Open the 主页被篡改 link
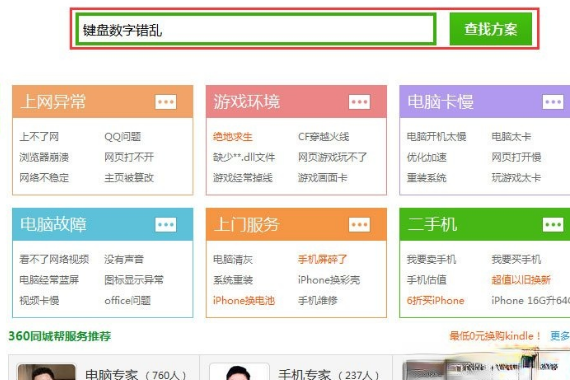Screen dimensions: 570x380 (129, 178)
